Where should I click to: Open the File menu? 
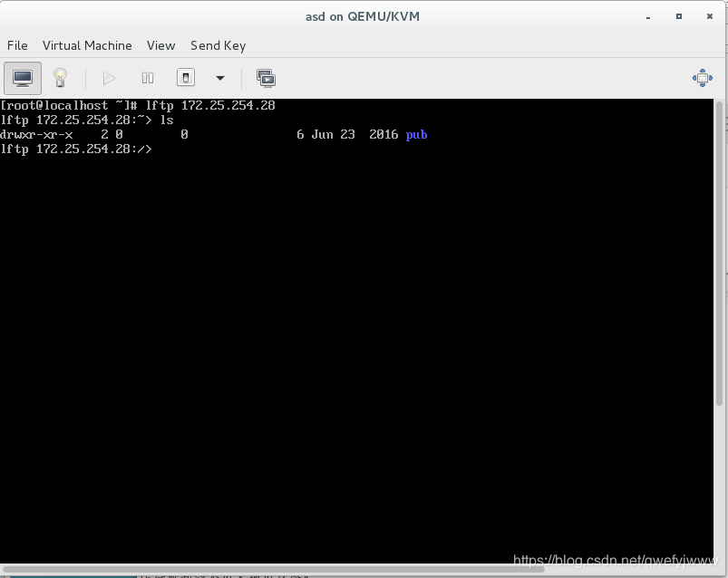tap(17, 45)
